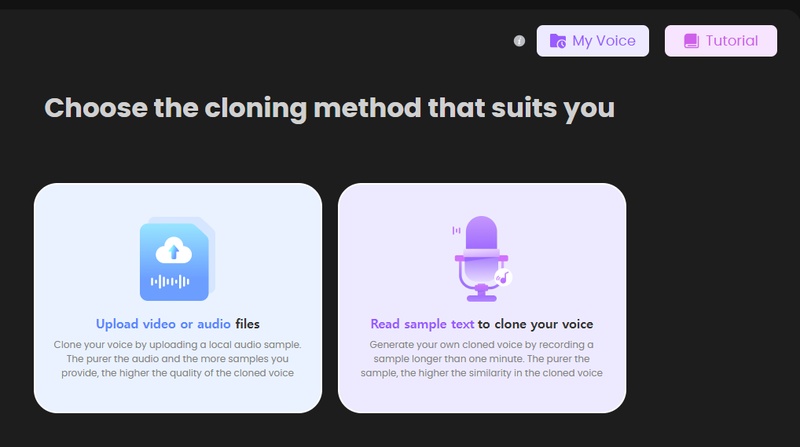The height and width of the screenshot is (447, 800).
Task: Open the Tutorial guide
Action: [x=720, y=41]
